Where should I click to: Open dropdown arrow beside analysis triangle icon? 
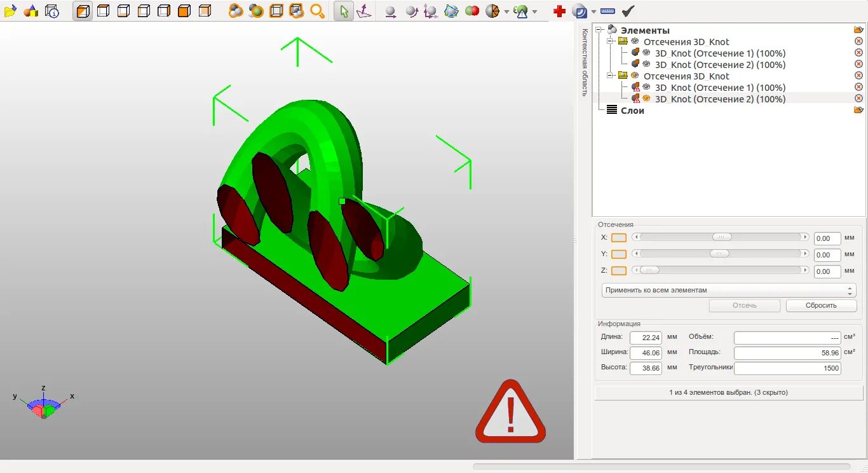pyautogui.click(x=534, y=11)
